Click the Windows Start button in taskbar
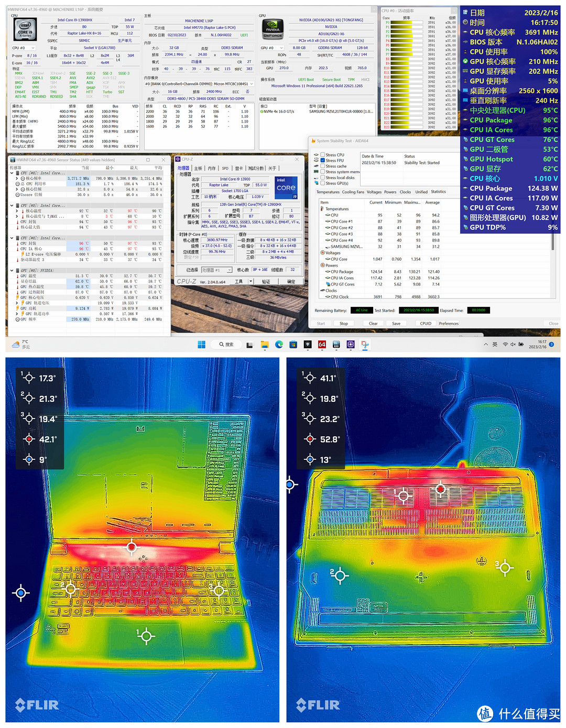 (201, 344)
